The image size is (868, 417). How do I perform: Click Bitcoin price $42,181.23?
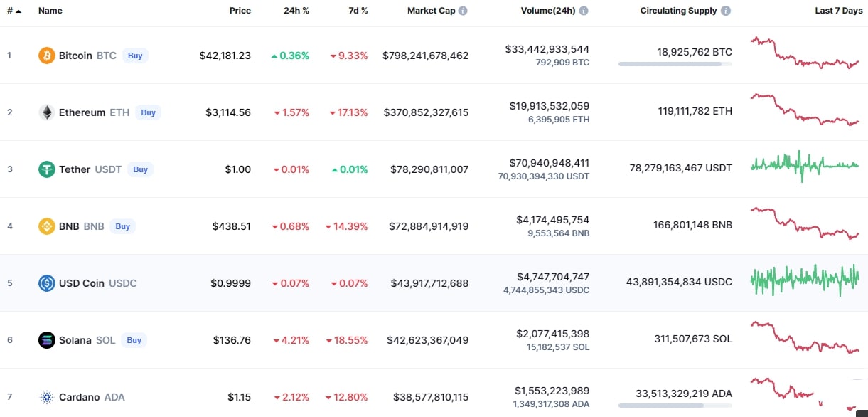point(225,56)
